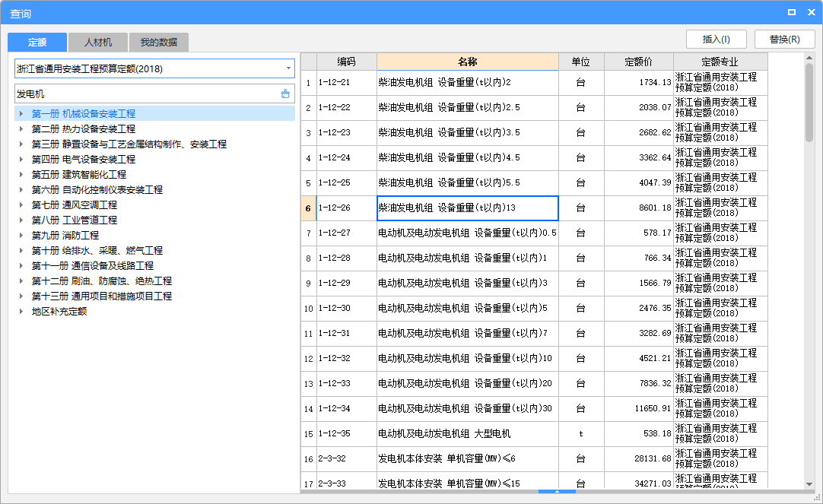The width and height of the screenshot is (823, 504).
Task: Click row number 6 header
Action: pos(308,208)
